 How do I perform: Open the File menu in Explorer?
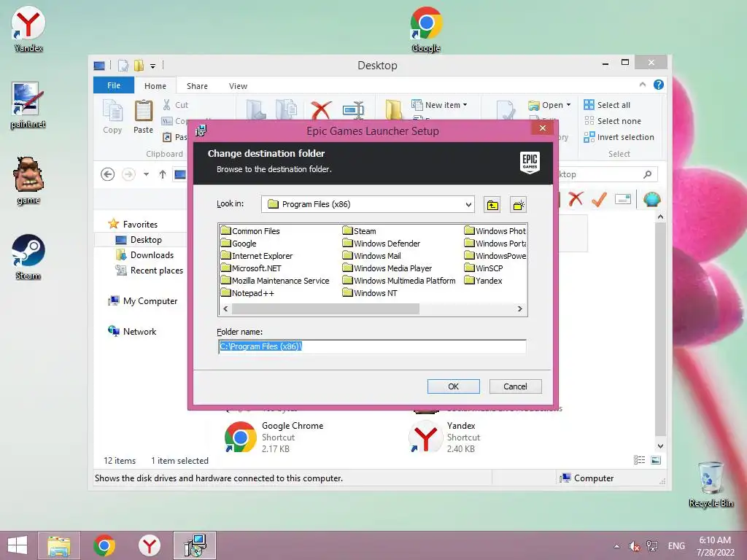(113, 85)
